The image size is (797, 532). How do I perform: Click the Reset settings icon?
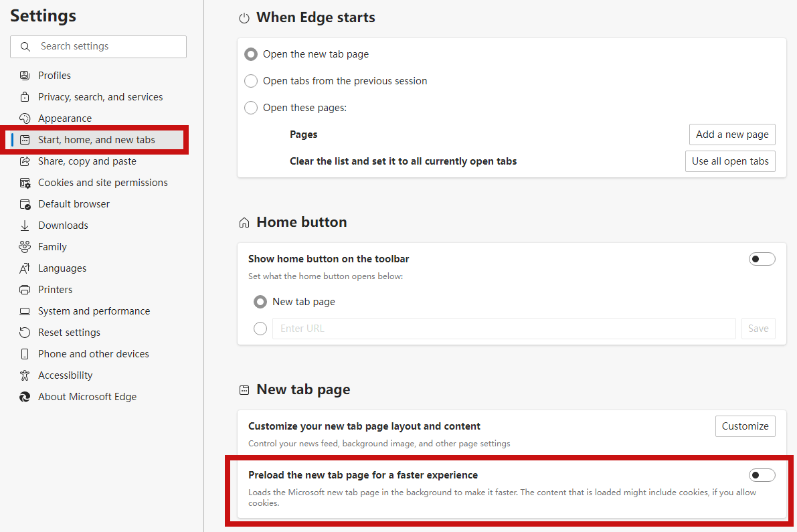coord(24,333)
